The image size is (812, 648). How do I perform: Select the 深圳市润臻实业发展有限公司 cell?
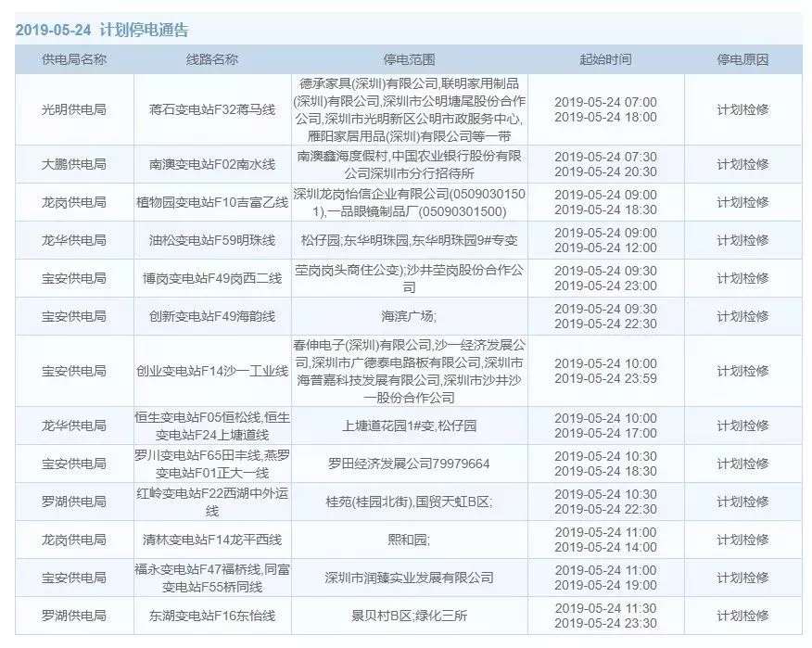tap(409, 578)
